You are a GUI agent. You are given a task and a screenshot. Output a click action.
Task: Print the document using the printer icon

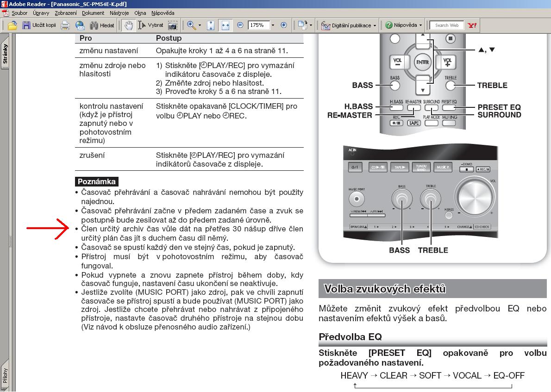pyautogui.click(x=65, y=25)
